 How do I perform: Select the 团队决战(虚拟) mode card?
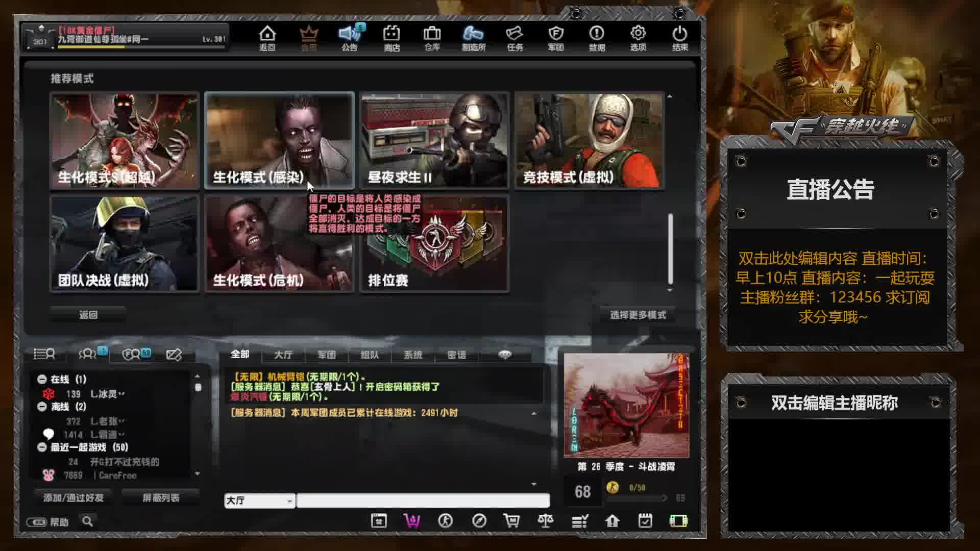(x=125, y=244)
